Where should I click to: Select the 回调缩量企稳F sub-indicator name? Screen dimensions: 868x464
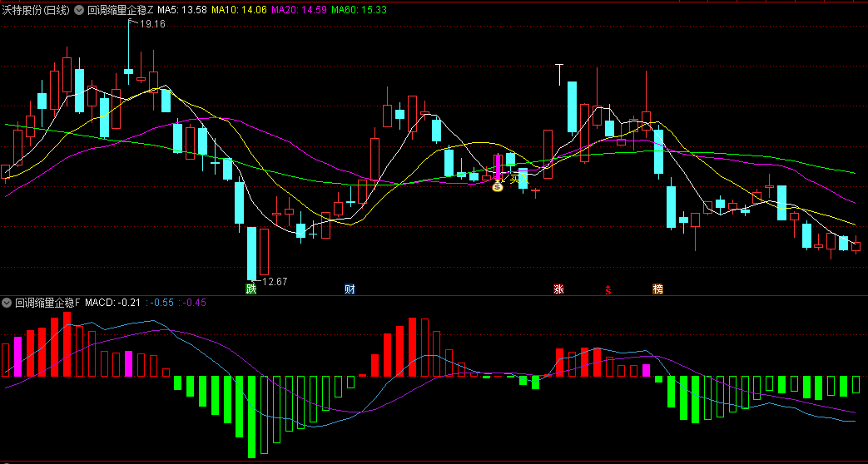(47, 303)
